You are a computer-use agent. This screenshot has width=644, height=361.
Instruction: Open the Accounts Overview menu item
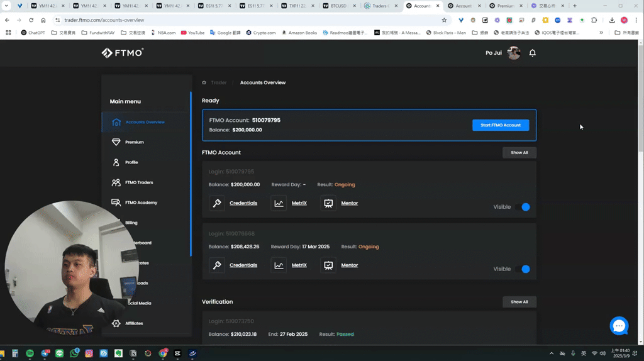(x=146, y=122)
